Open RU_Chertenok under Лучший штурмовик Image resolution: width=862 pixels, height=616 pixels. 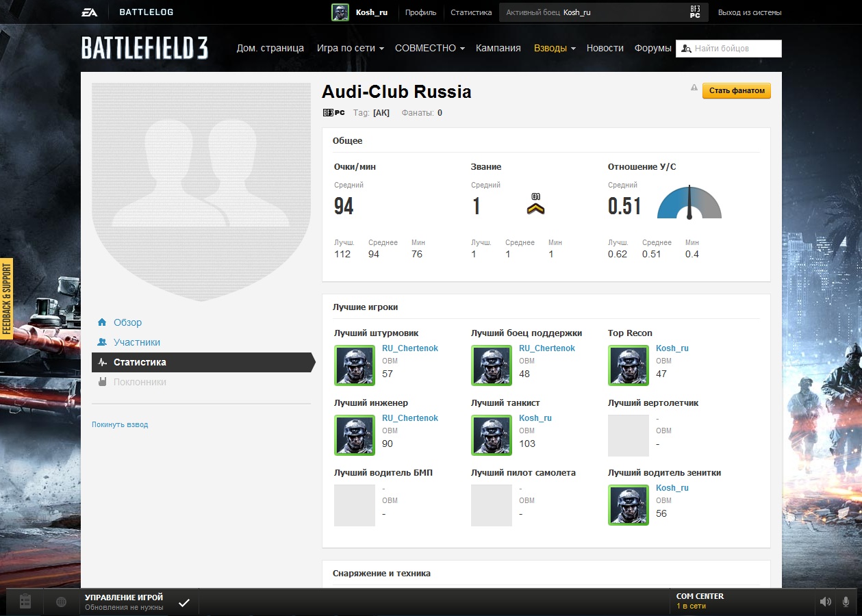tap(410, 348)
